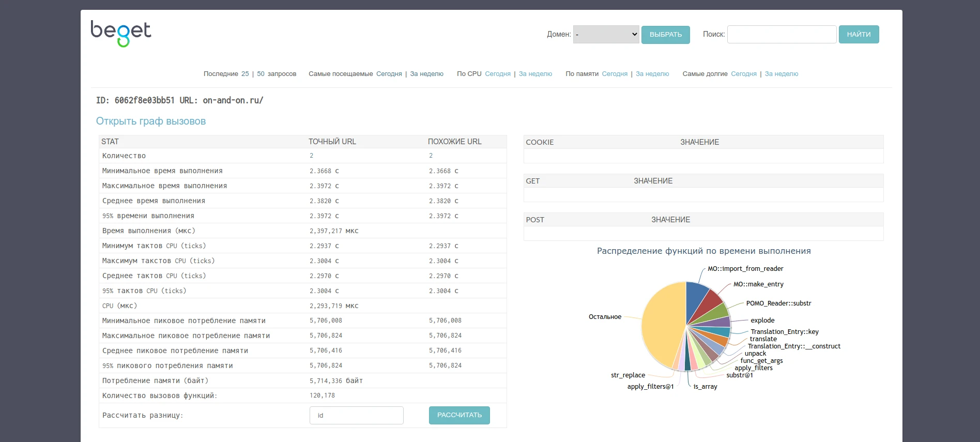Image resolution: width=980 pixels, height=442 pixels.
Task: View По CPU За неделю report
Action: coord(535,74)
